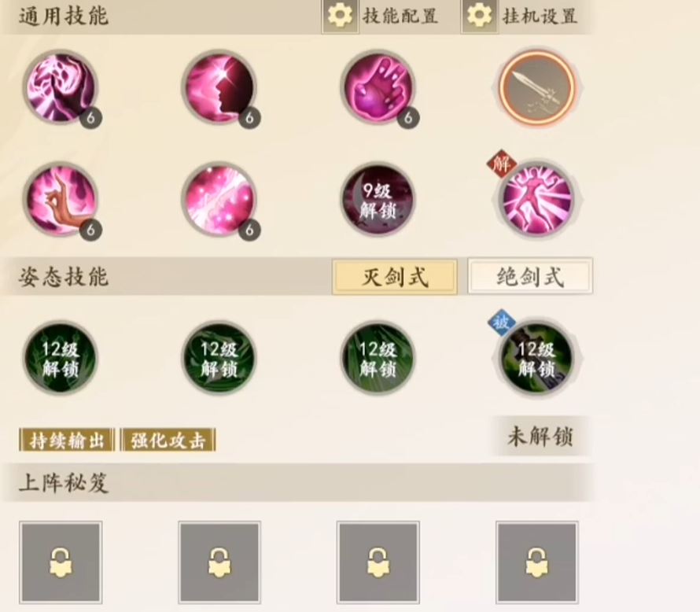
Task: Select the passive 被 stance skill icon
Action: [537, 358]
